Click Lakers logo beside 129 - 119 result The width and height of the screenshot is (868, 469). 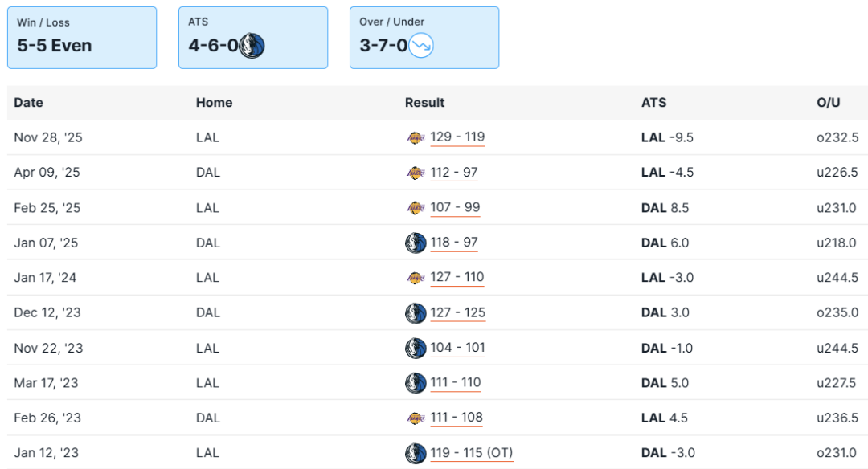pyautogui.click(x=415, y=137)
